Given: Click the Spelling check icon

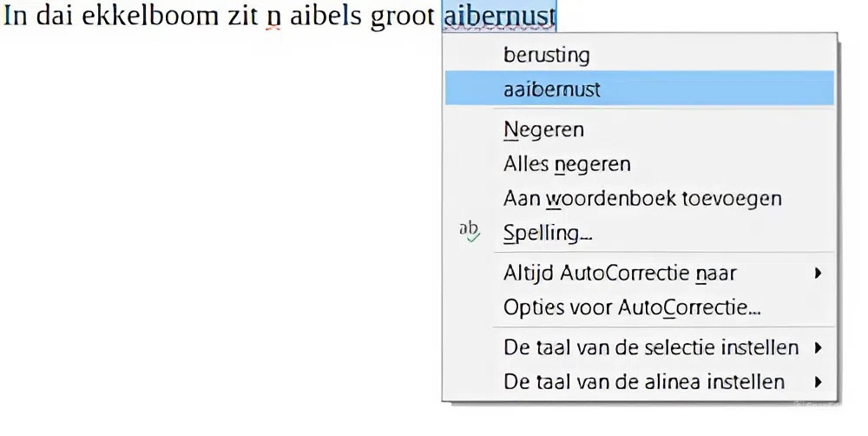Looking at the screenshot, I should [470, 231].
